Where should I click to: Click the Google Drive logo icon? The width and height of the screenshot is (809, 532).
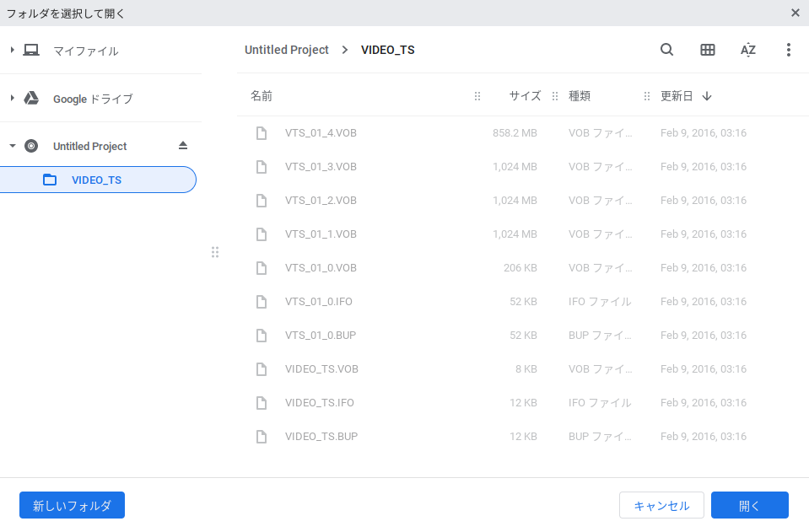(31, 98)
